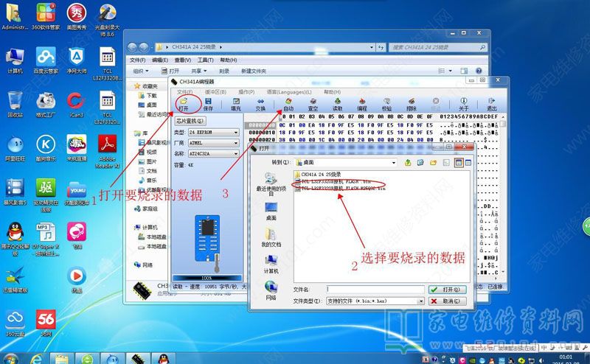Open 格式工厂 desktop icon

[x=46, y=105]
